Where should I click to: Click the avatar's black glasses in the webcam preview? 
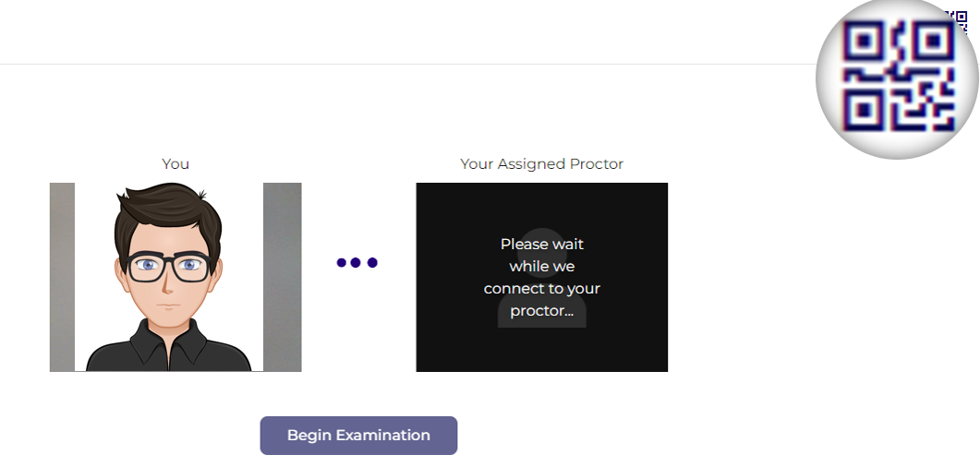coord(169,267)
